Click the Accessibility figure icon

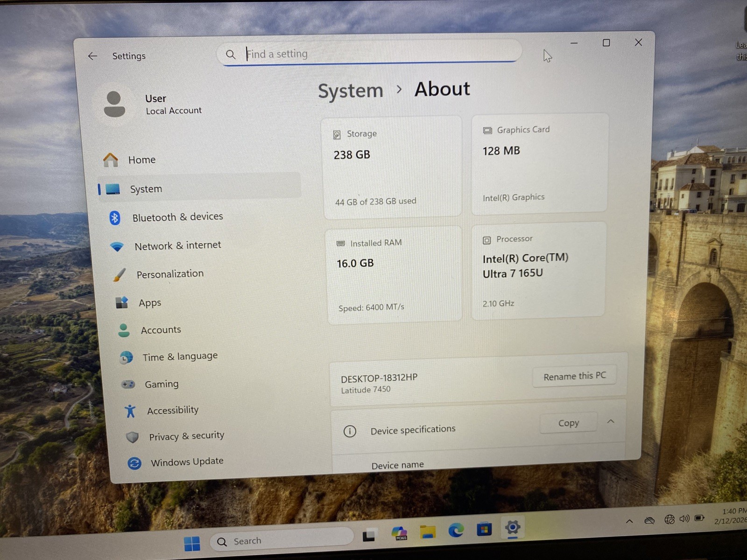130,411
